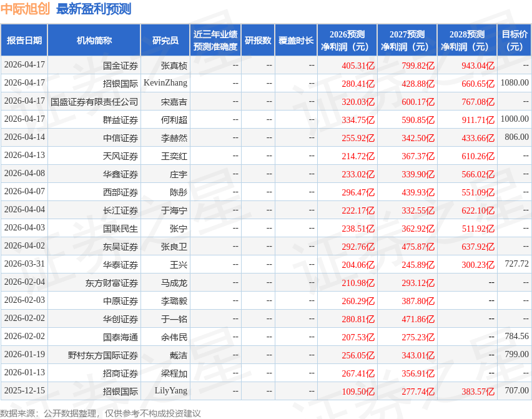Click target price 806.00
The width and height of the screenshot is (532, 419).
(x=517, y=137)
